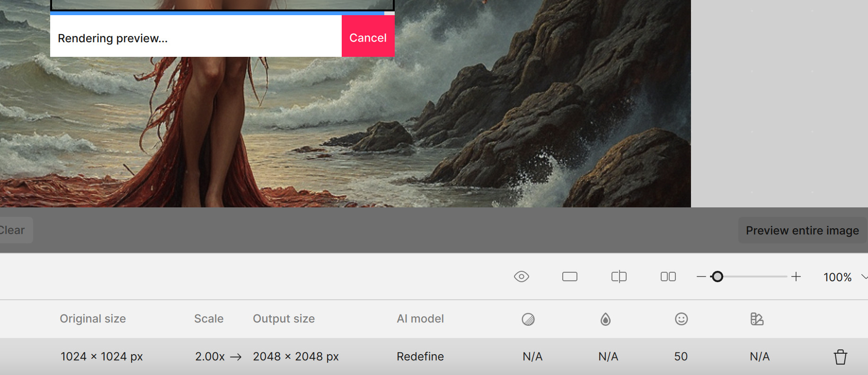
Task: Click the AI model column header
Action: [x=420, y=319]
